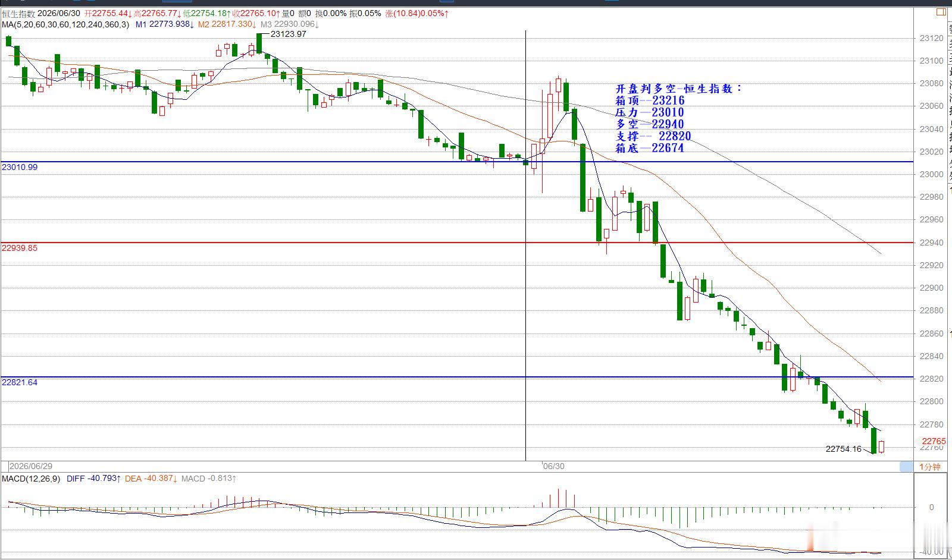Toggle the side panel layout icon
This screenshot has height=560, width=952.
tap(941, 11)
